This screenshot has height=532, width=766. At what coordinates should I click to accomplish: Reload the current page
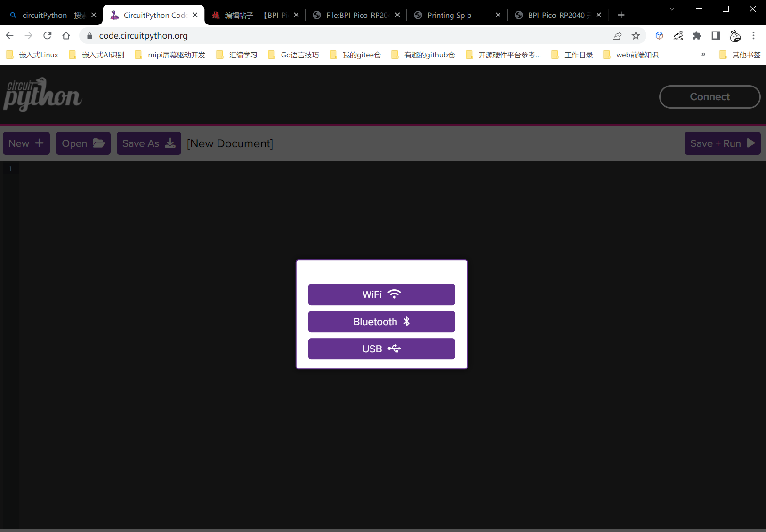click(47, 35)
